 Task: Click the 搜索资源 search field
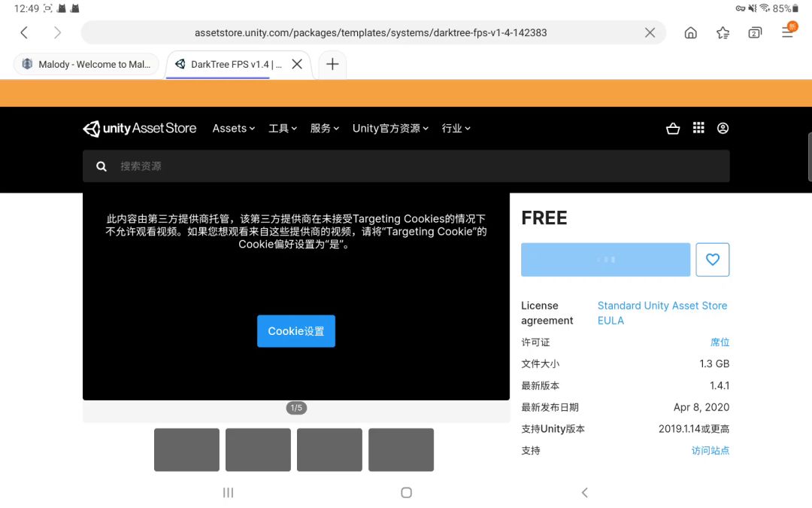point(406,166)
